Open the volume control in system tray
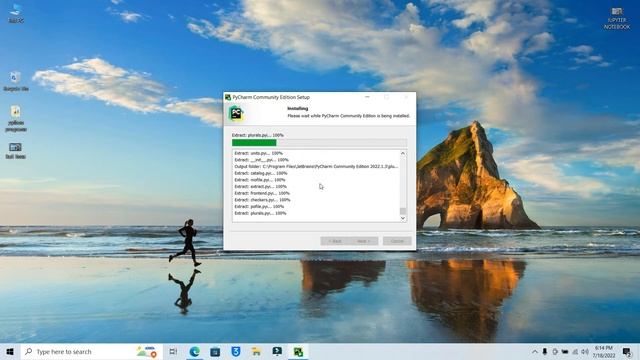The width and height of the screenshot is (640, 360). click(585, 351)
